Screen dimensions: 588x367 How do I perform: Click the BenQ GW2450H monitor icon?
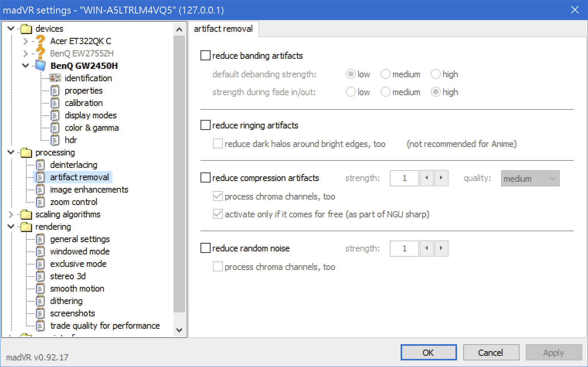(41, 65)
